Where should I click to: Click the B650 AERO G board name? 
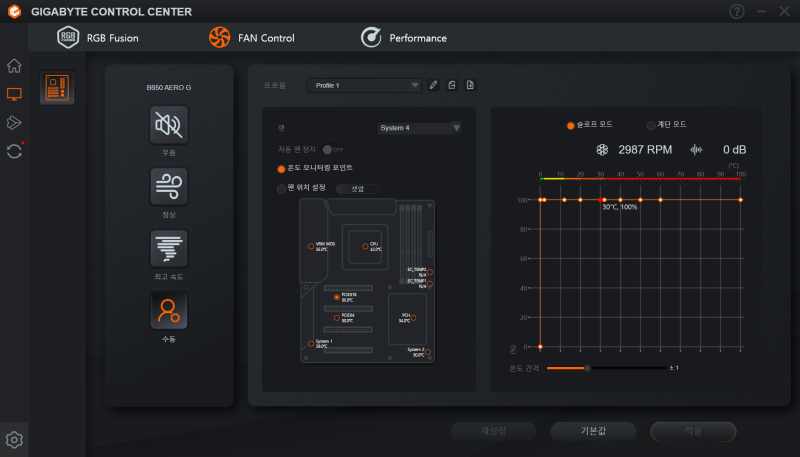click(x=169, y=88)
